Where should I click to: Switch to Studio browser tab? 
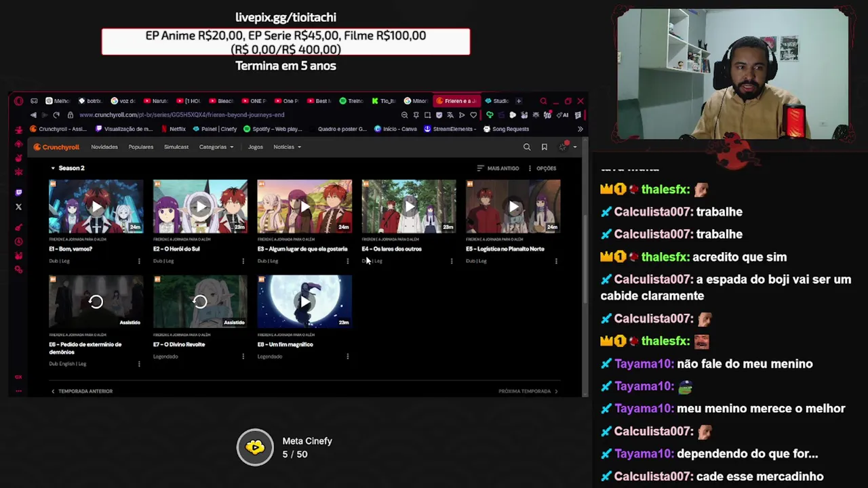click(496, 101)
